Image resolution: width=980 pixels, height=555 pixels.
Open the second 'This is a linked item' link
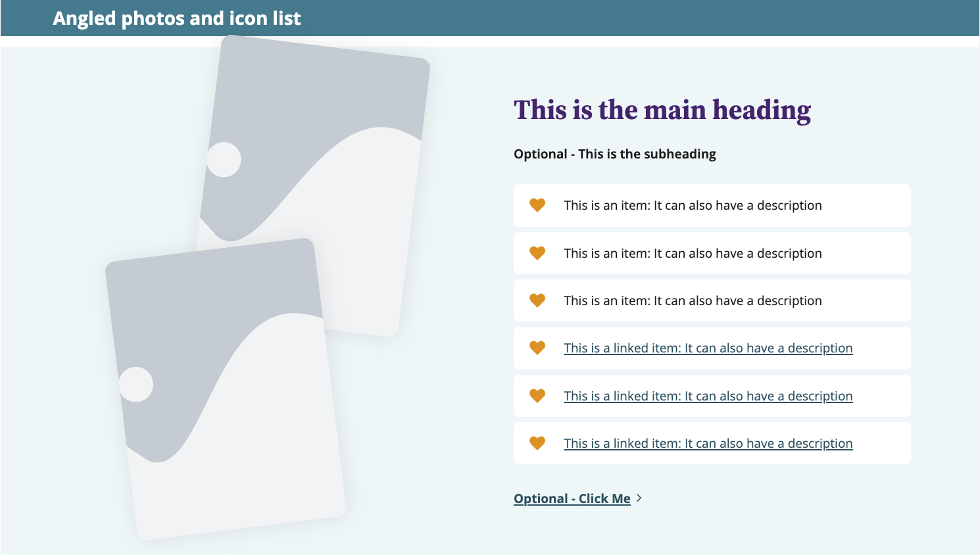point(708,396)
